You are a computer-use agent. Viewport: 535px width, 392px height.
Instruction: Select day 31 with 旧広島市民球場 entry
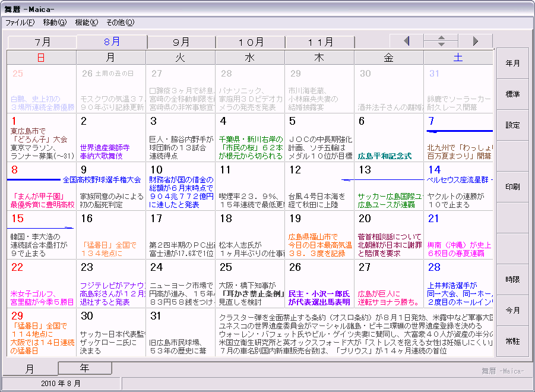181,333
